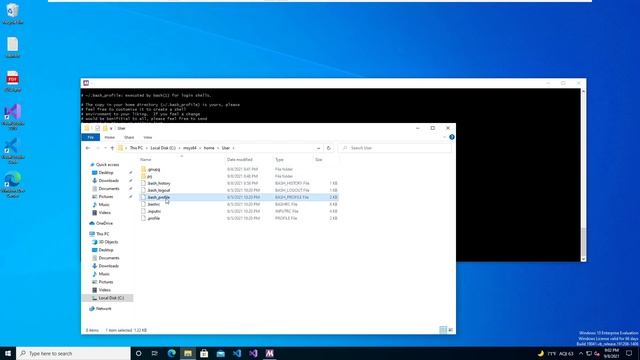Screen dimensions: 640x360
Task: Show hidden system tray icons
Action: (581, 353)
